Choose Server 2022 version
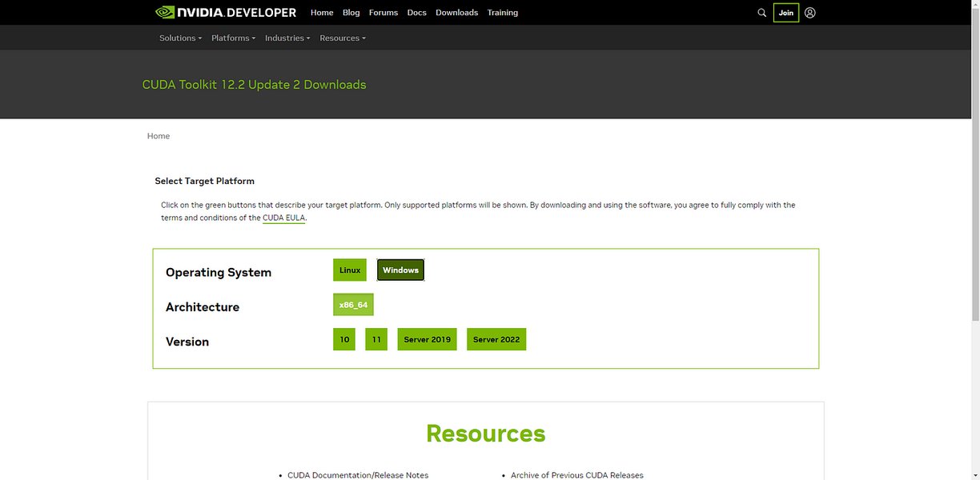The width and height of the screenshot is (980, 480). (496, 339)
